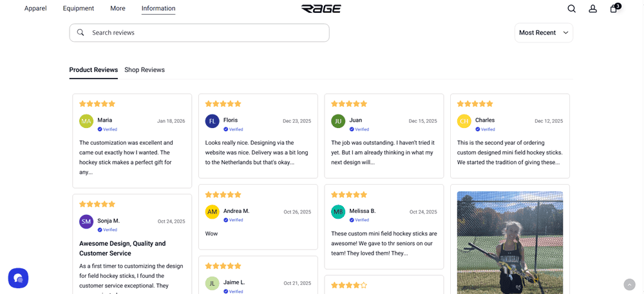Viewport: 644px width, 294px height.
Task: Expand the Most Recent sort dropdown
Action: [x=544, y=33]
